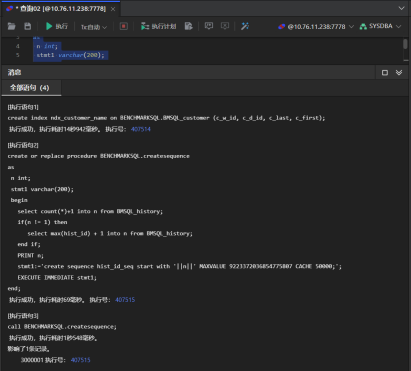The height and width of the screenshot is (371, 411).
Task: Click the add comment icon
Action: 209,26
